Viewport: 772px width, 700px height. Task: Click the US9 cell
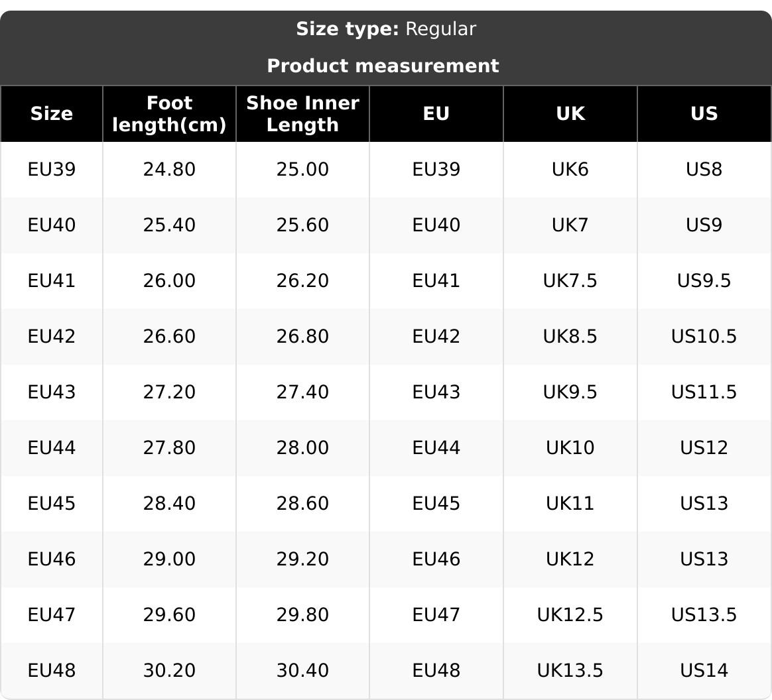[x=704, y=225]
